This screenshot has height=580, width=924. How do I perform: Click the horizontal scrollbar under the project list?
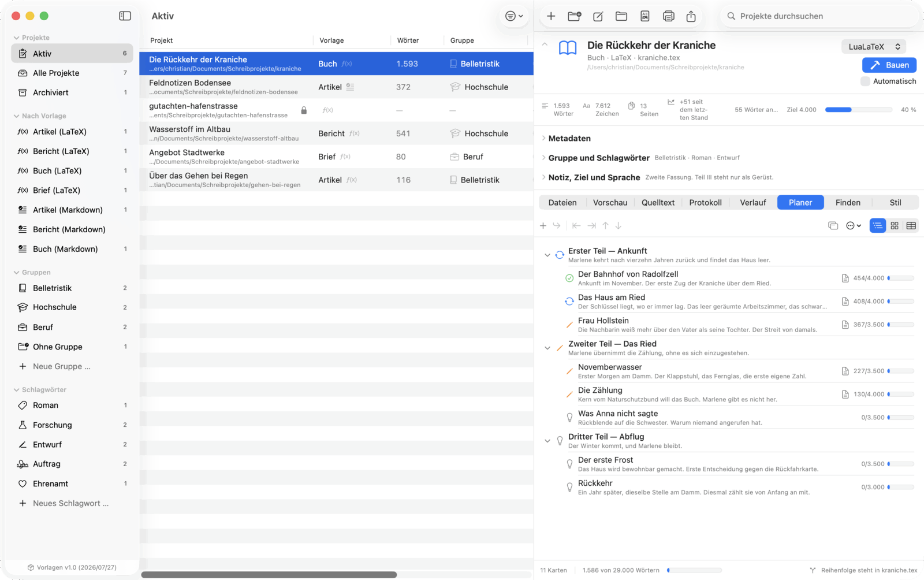(x=269, y=575)
